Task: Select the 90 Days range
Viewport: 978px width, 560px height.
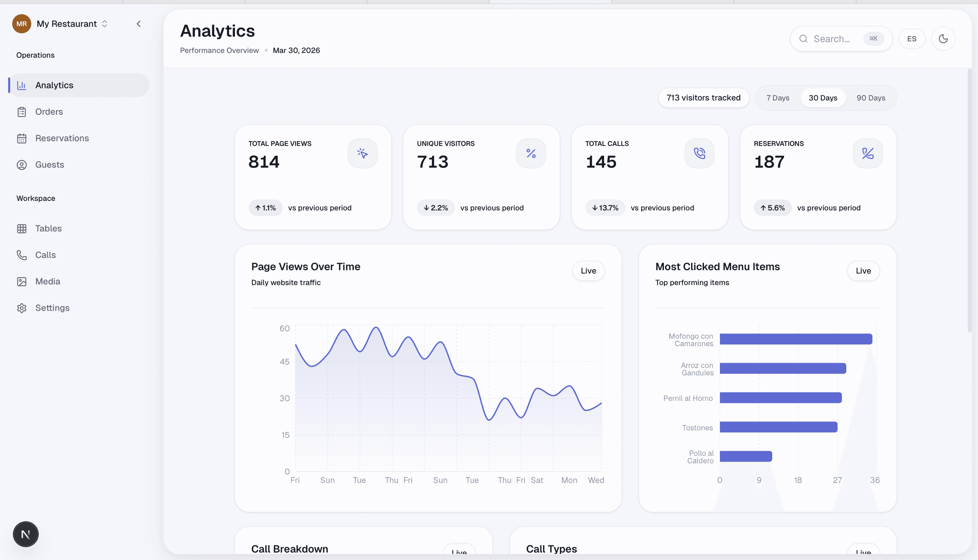Action: (871, 98)
